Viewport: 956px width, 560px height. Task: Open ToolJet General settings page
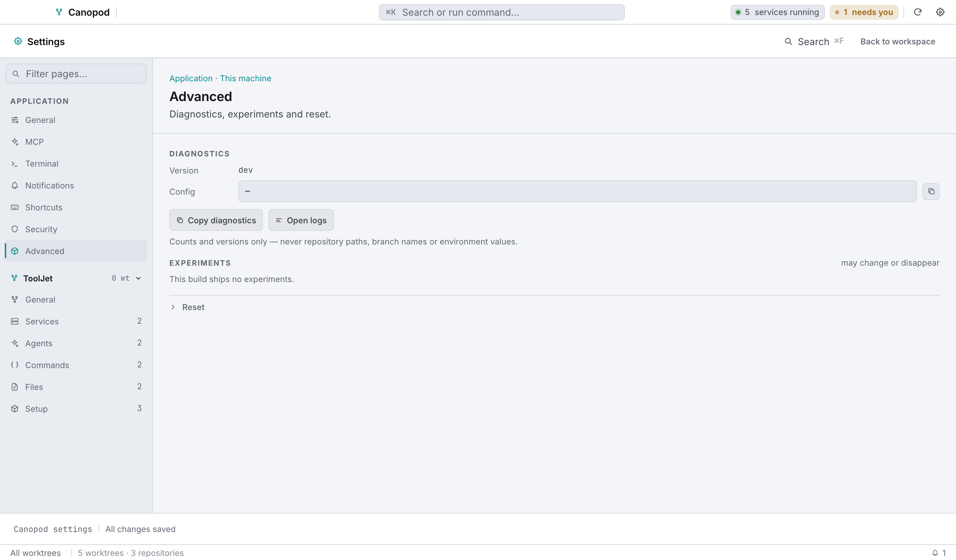pos(76,299)
